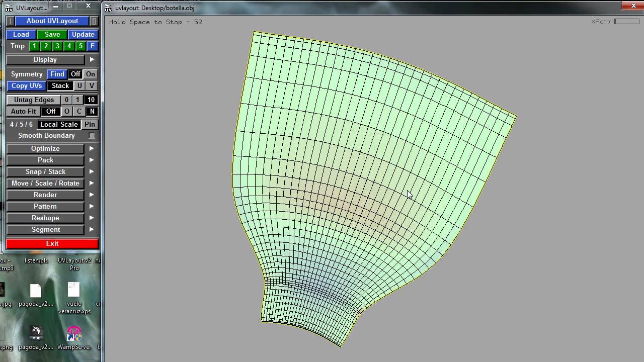This screenshot has width=644, height=362.
Task: Click the right panel grip beside About UVLayout
Action: coord(94,21)
